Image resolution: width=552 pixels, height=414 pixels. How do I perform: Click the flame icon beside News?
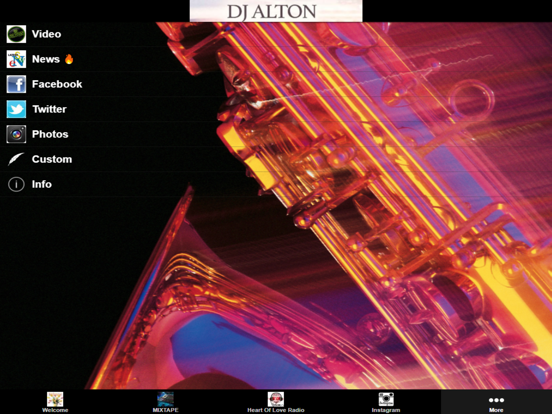(x=69, y=59)
